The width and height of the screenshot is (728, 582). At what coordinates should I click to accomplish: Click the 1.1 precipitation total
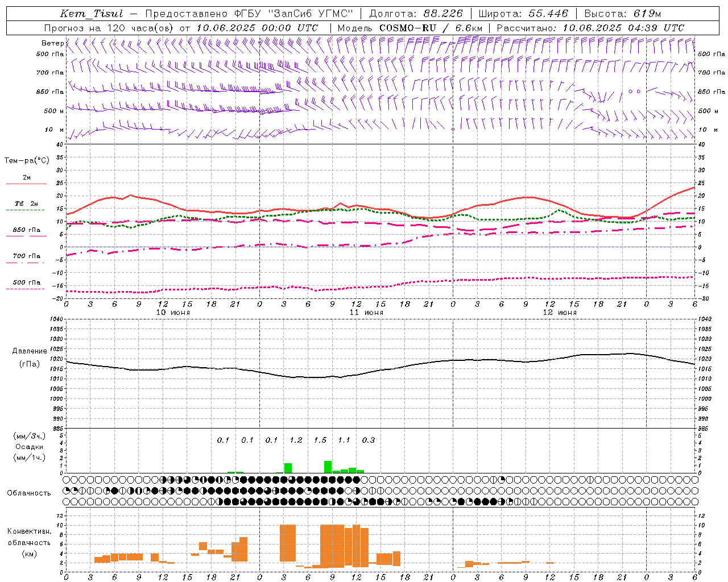[344, 440]
